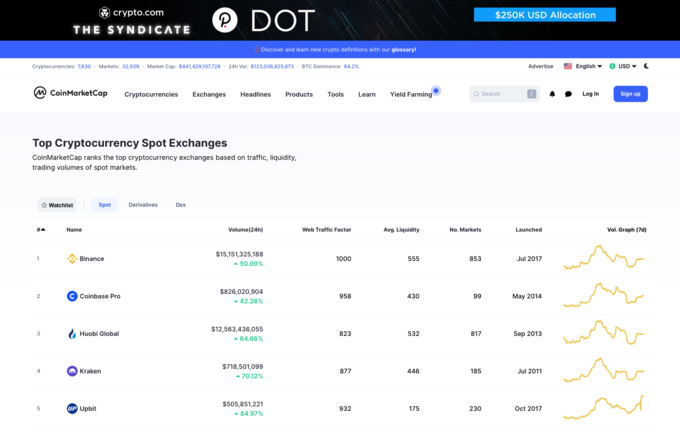Click the crypto.com logo in banner
This screenshot has height=428, width=680.
[x=131, y=13]
